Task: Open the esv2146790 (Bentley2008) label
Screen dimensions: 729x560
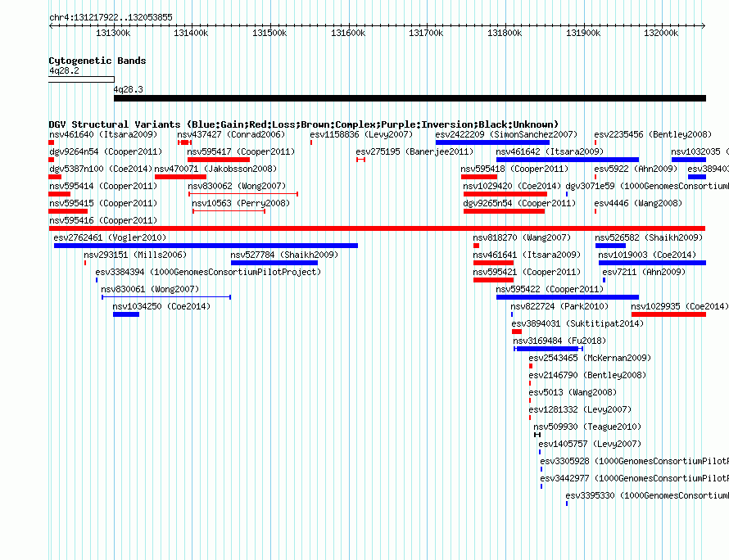Action: click(x=587, y=375)
